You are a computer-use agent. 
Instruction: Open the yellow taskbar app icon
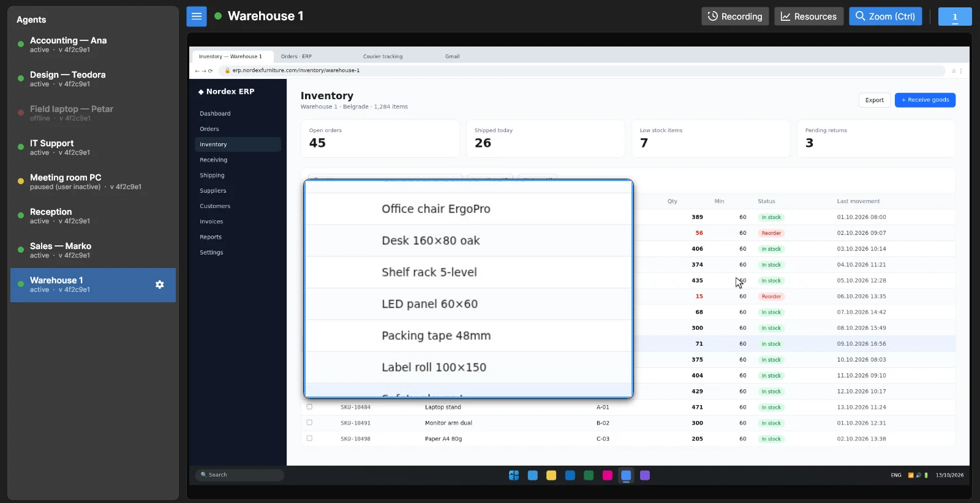pos(551,475)
